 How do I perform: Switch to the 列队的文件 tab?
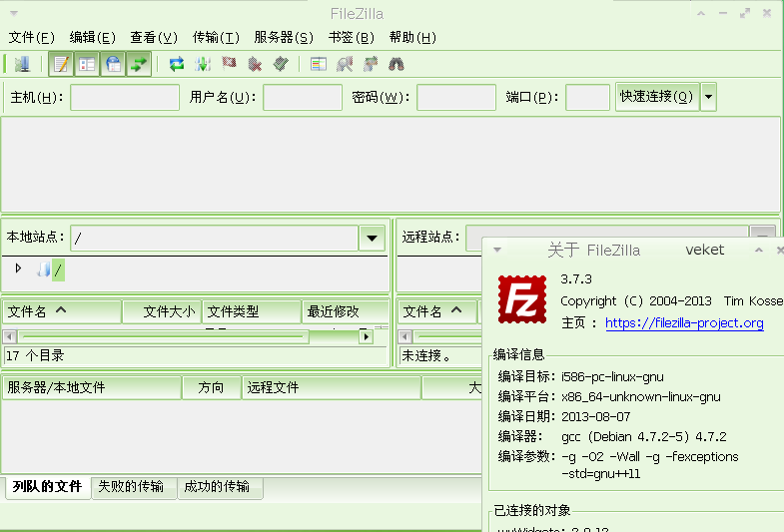(x=48, y=487)
